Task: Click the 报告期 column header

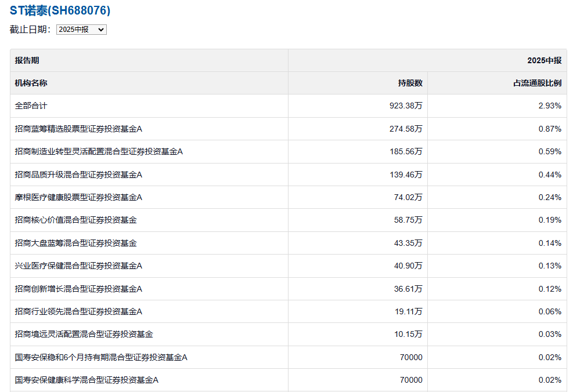Action: point(27,60)
